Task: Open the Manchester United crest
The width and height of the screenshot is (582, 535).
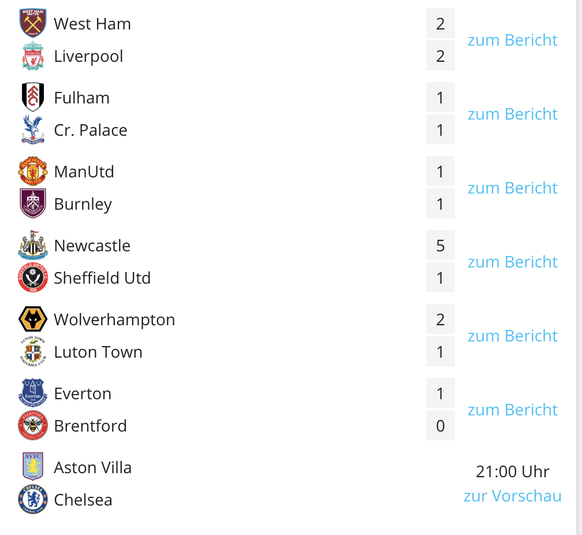Action: (x=33, y=171)
